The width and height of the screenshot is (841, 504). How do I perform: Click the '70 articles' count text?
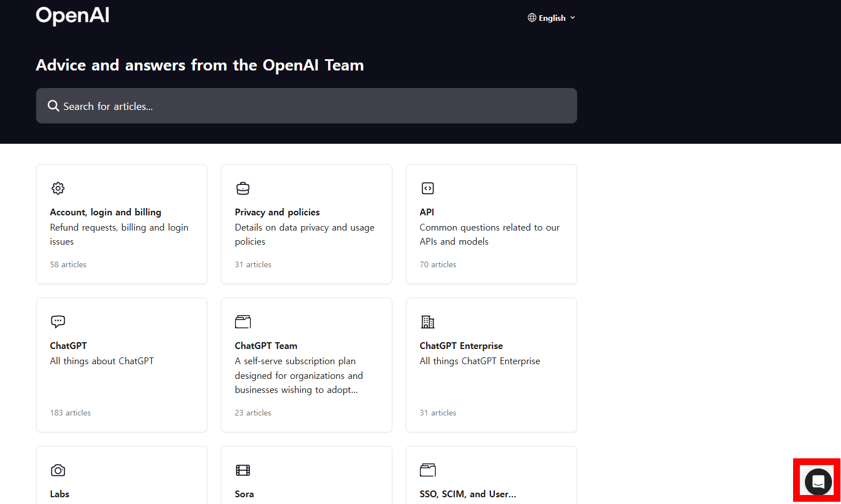point(438,264)
